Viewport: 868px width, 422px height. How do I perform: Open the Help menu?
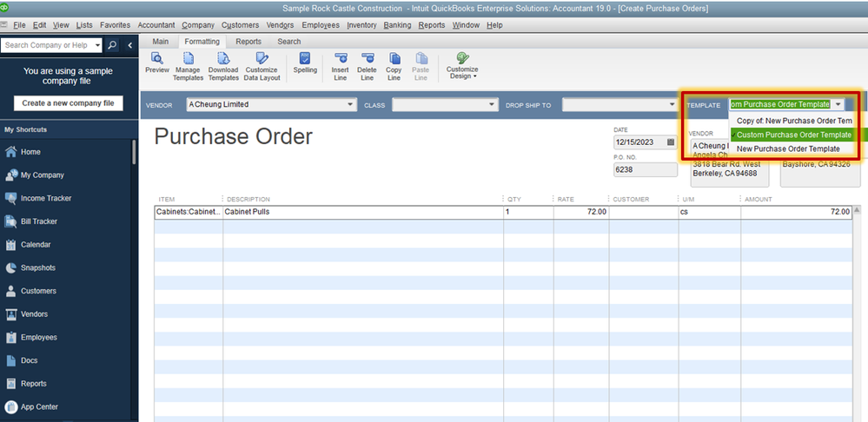coord(494,25)
